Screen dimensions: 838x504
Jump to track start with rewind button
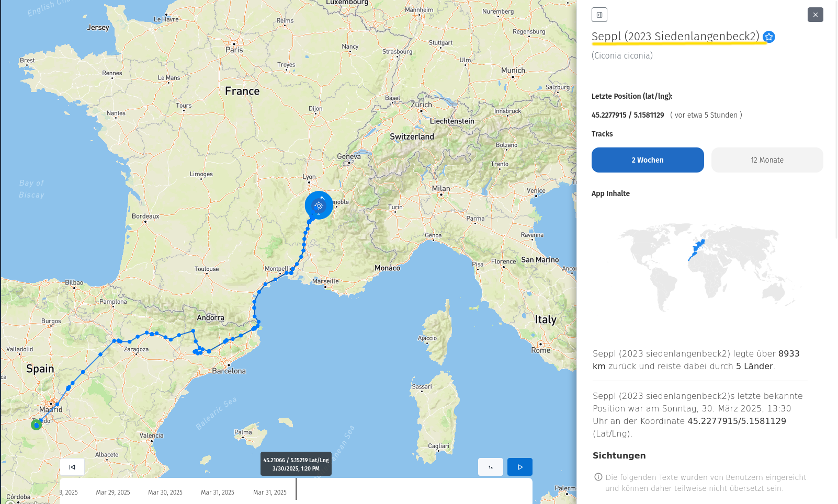(x=72, y=467)
